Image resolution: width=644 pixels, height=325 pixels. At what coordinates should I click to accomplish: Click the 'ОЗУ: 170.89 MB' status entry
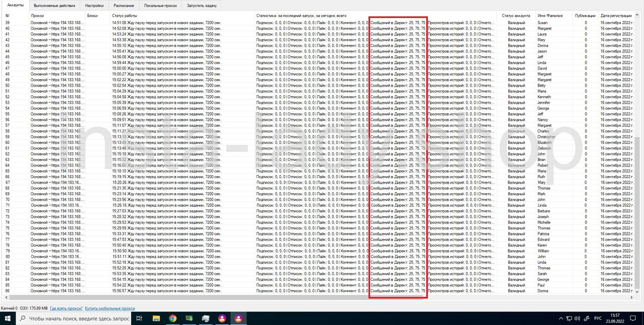[x=34, y=308]
